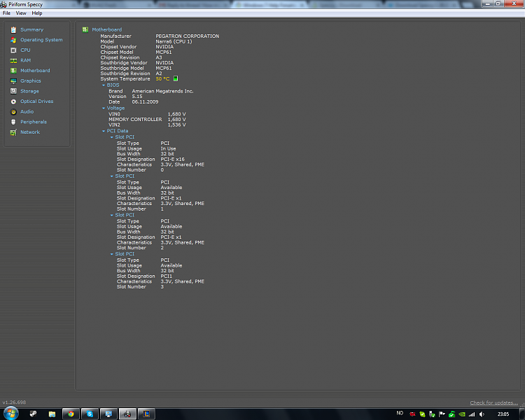Open the File menu
Screen dimensions: 525x420
(x=6, y=13)
